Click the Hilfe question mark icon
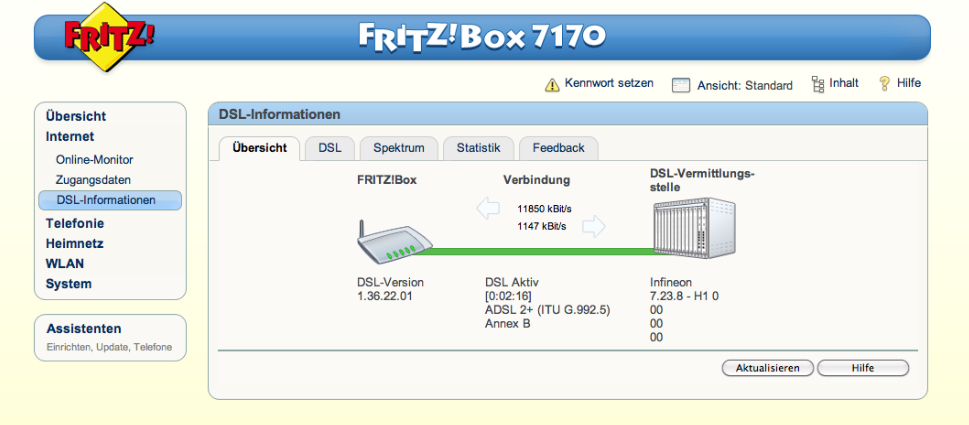Viewport: 969px width, 425px height. (884, 83)
